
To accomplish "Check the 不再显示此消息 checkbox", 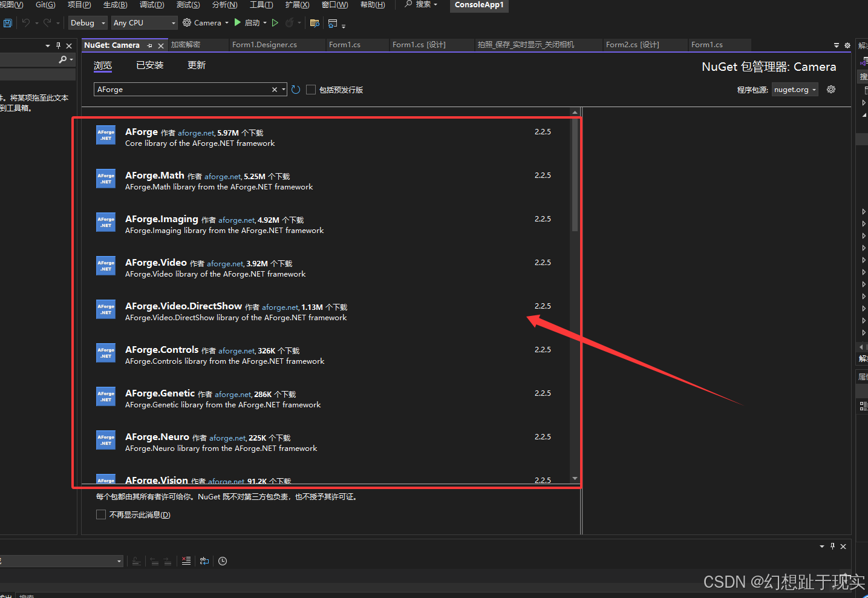I will point(101,514).
